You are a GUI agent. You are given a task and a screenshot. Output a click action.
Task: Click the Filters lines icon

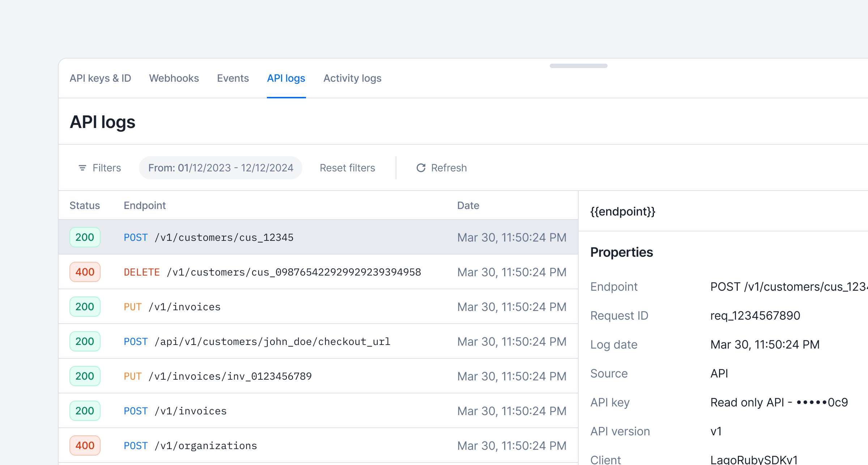82,168
